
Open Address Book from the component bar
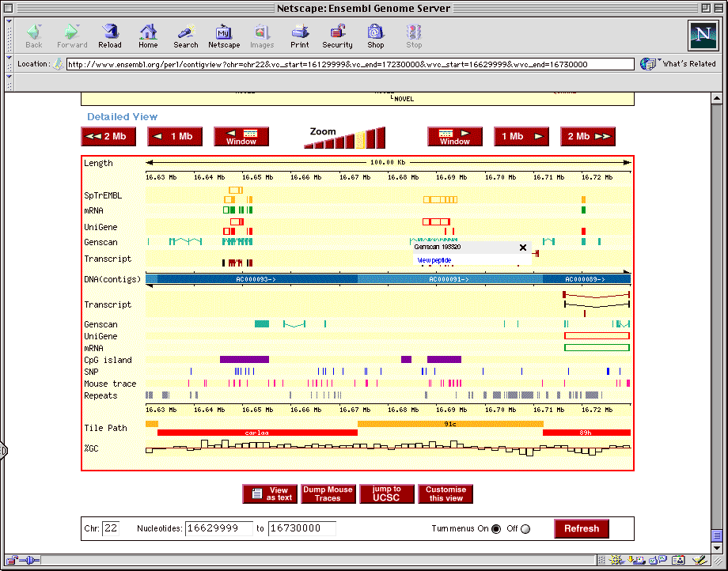[x=678, y=561]
